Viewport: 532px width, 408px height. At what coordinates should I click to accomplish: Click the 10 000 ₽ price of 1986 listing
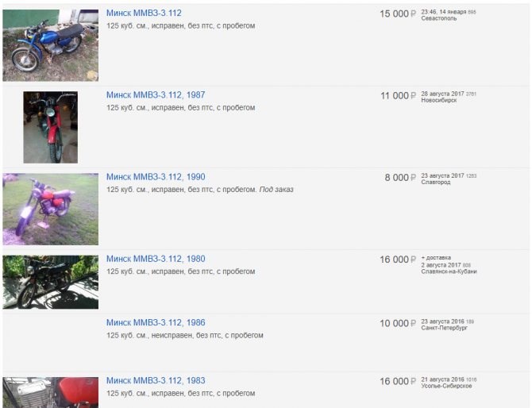[x=398, y=324]
